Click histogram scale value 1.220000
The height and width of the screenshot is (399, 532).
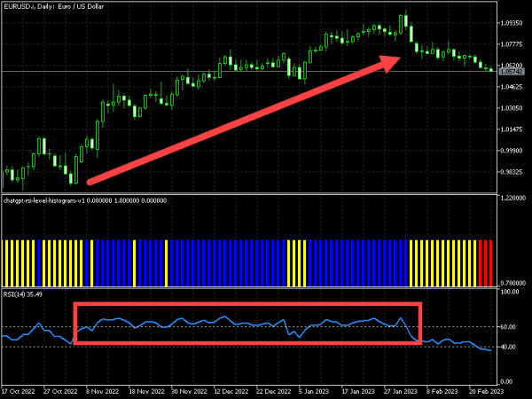tap(513, 198)
